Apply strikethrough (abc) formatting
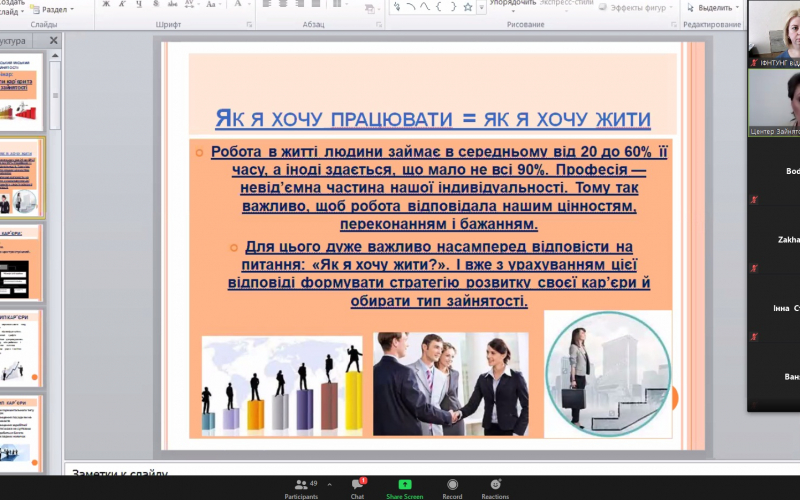The width and height of the screenshot is (800, 500). (172, 4)
